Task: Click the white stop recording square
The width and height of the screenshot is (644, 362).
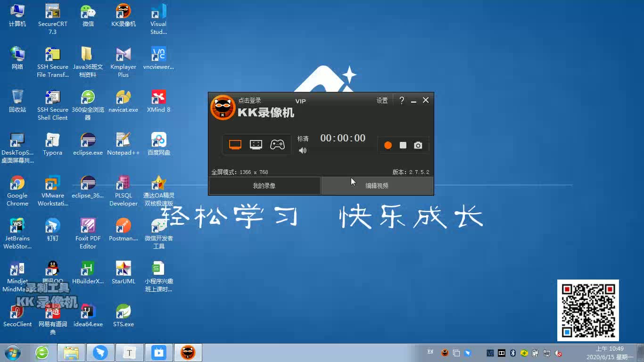Action: click(403, 145)
